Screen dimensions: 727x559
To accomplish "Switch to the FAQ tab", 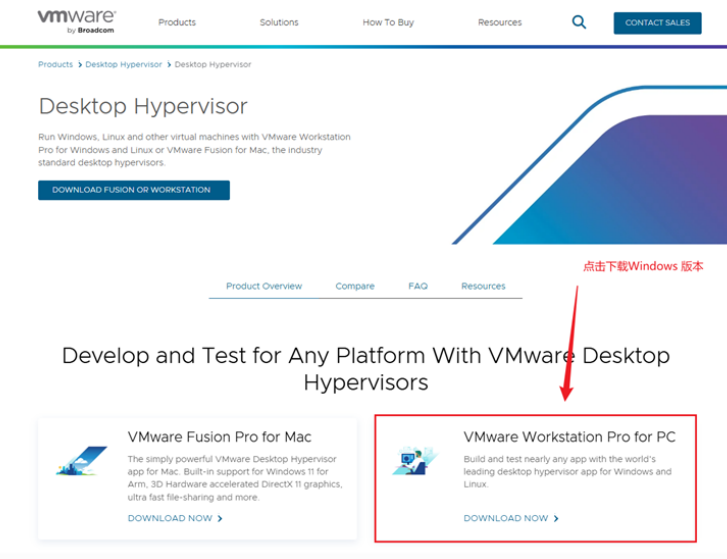I will point(418,286).
